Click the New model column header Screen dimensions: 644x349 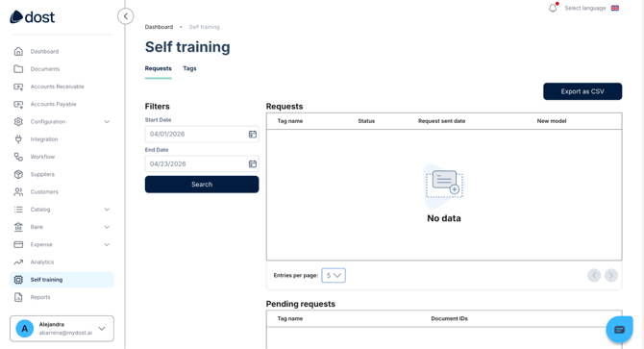point(552,121)
